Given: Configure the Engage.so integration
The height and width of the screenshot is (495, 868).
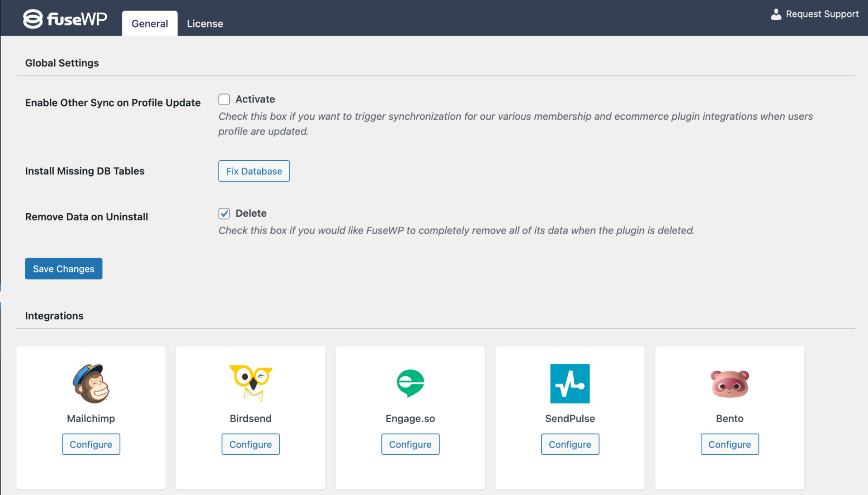Looking at the screenshot, I should point(410,444).
